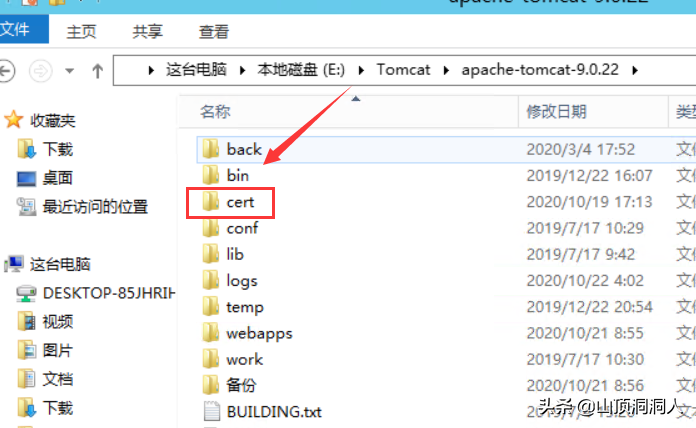Switch to the 主页 tab
This screenshot has height=428, width=696.
click(x=81, y=32)
